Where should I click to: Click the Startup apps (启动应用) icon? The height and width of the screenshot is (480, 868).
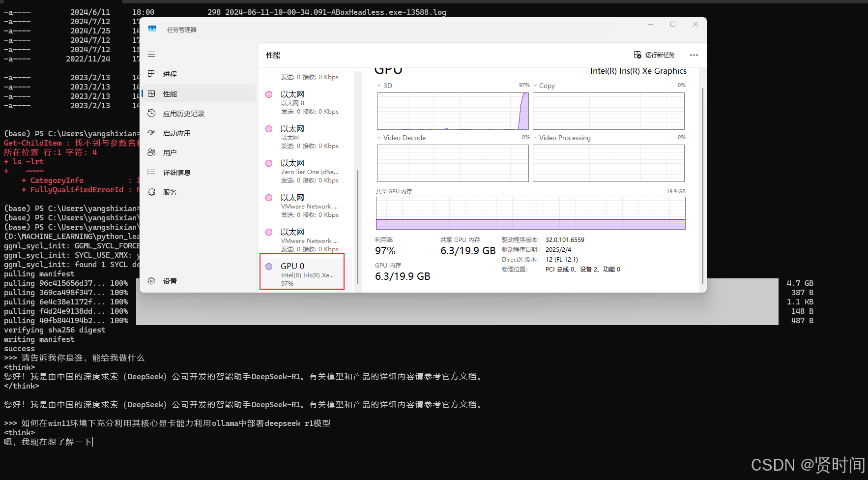(x=151, y=133)
